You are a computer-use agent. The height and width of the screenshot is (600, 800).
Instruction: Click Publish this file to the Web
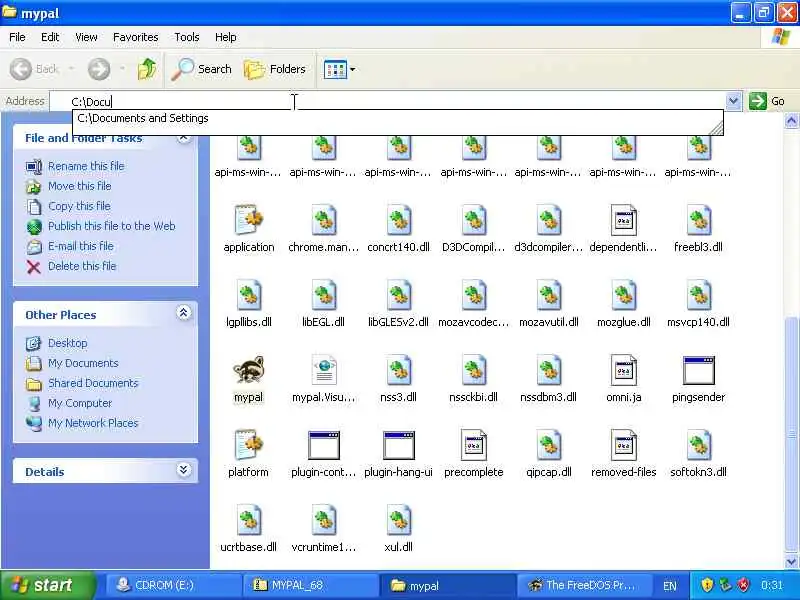[x=112, y=226]
